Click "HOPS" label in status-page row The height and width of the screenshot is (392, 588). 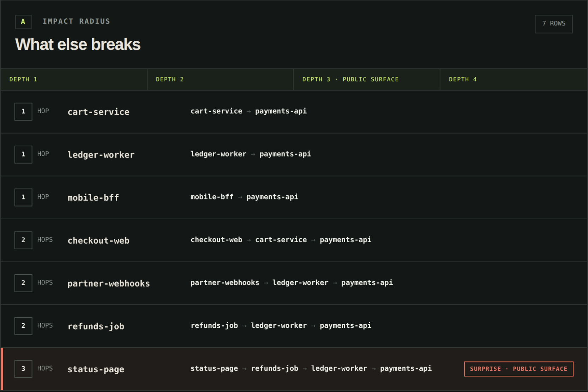45,368
